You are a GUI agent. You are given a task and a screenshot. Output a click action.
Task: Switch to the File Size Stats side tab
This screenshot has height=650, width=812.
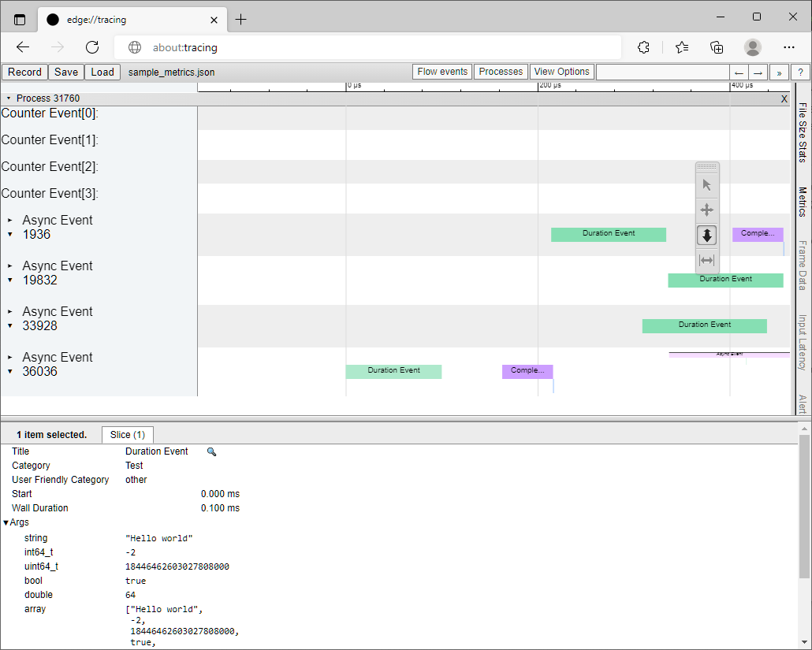pyautogui.click(x=803, y=132)
